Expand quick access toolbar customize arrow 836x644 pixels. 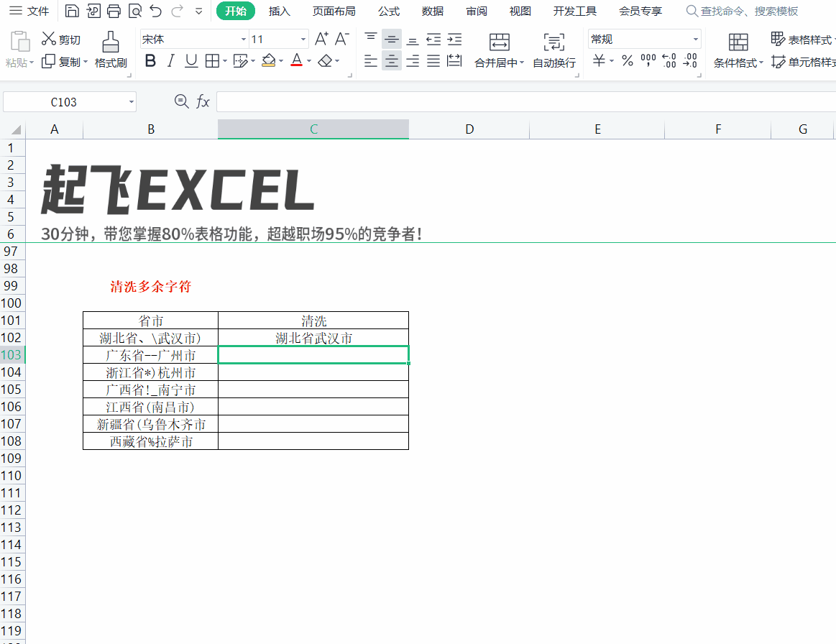pos(199,11)
